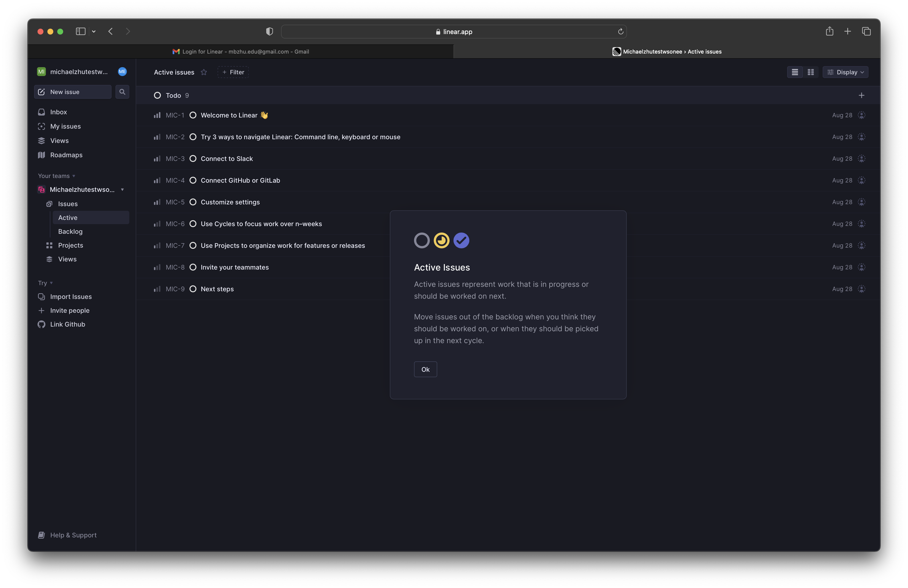
Task: Dismiss dialog with Ok button
Action: coord(425,369)
